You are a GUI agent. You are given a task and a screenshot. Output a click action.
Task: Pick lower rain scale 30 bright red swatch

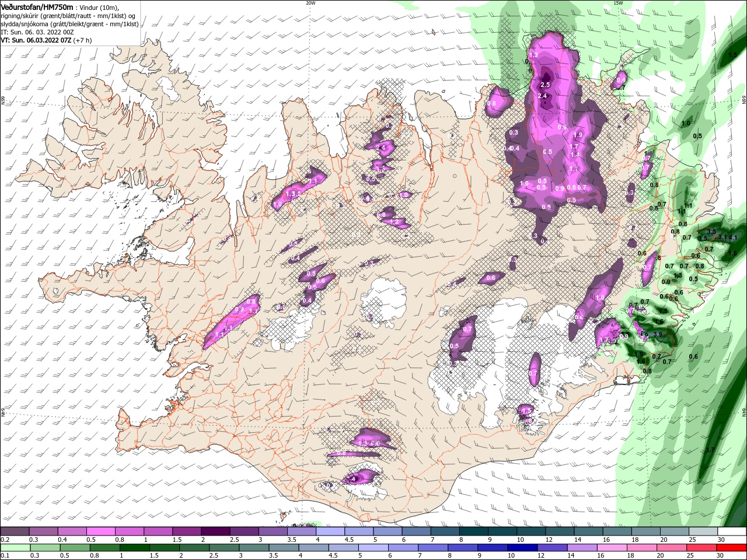(731, 548)
